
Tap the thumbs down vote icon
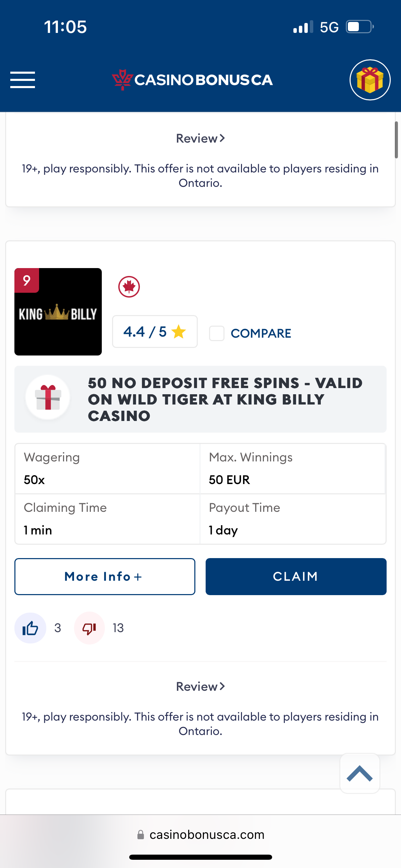(x=89, y=628)
